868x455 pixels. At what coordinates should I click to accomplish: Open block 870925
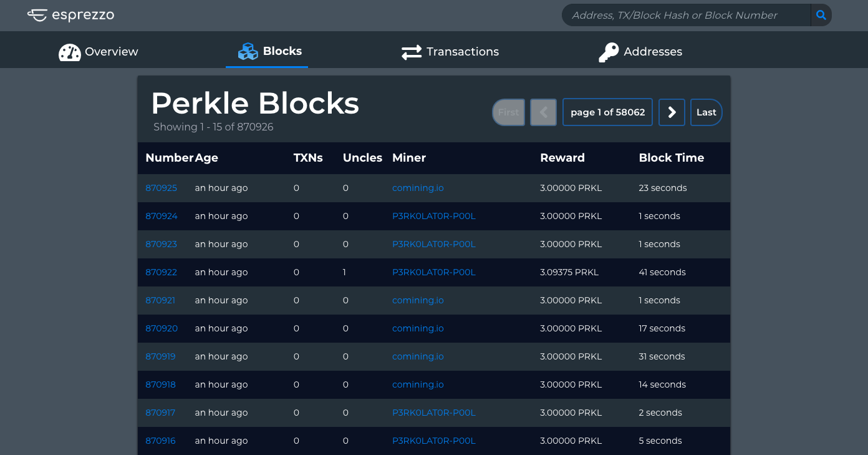[161, 188]
